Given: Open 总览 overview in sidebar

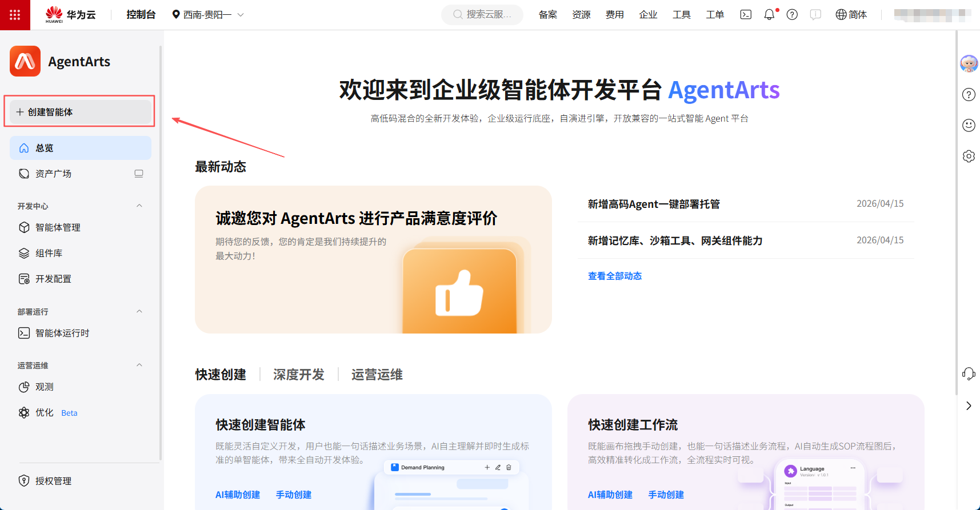Looking at the screenshot, I should (x=81, y=148).
